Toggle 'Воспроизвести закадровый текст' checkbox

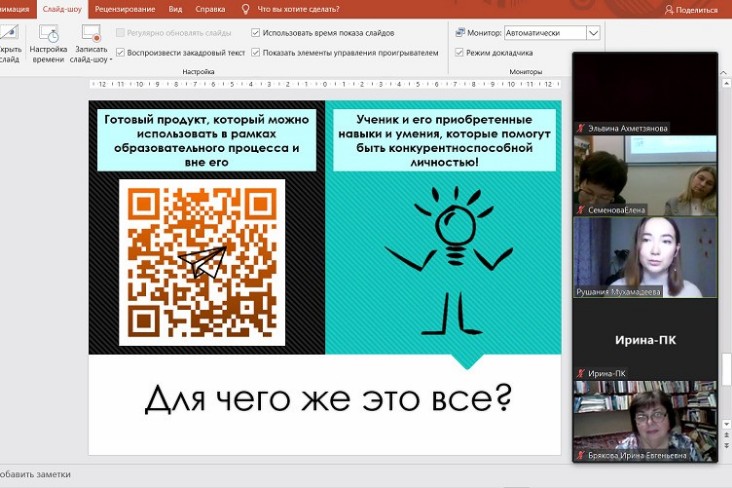pos(120,52)
